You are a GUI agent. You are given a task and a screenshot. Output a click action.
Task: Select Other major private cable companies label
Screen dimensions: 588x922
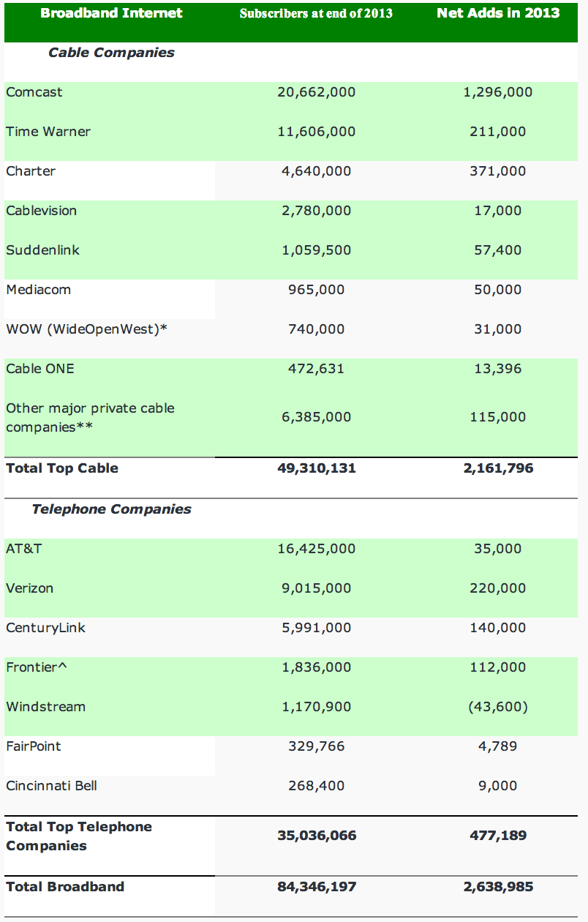91,418
